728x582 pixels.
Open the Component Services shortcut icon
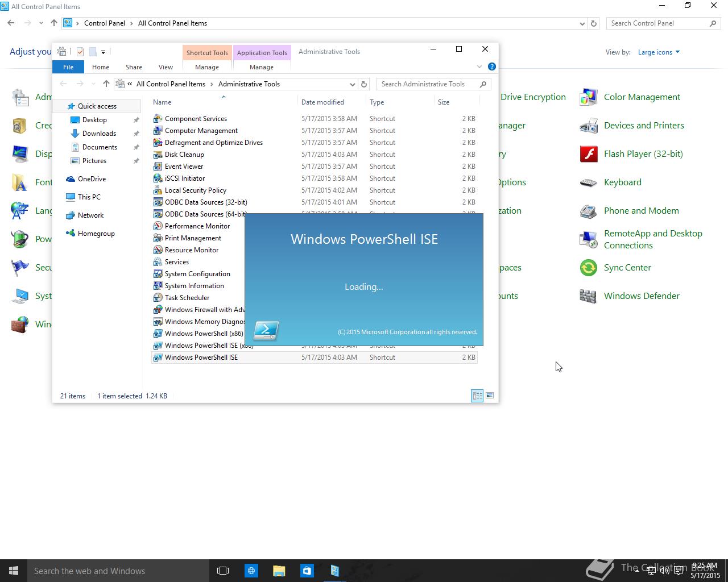(158, 119)
